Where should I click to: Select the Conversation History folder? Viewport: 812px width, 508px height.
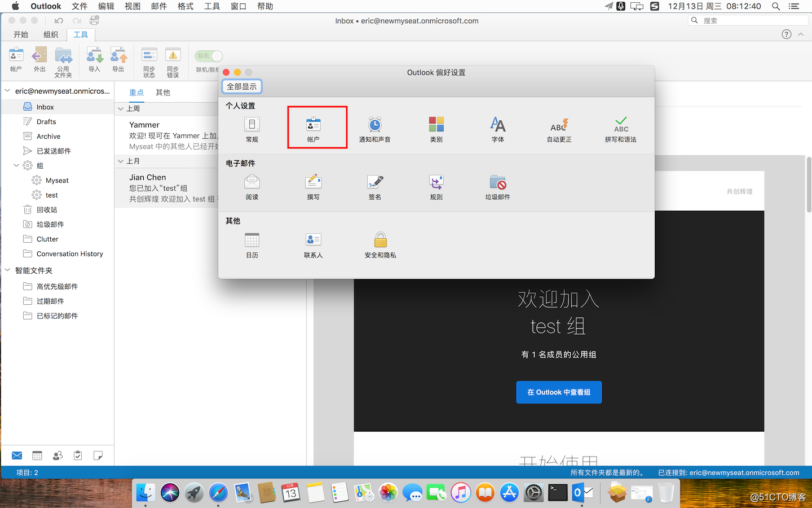pyautogui.click(x=58, y=253)
